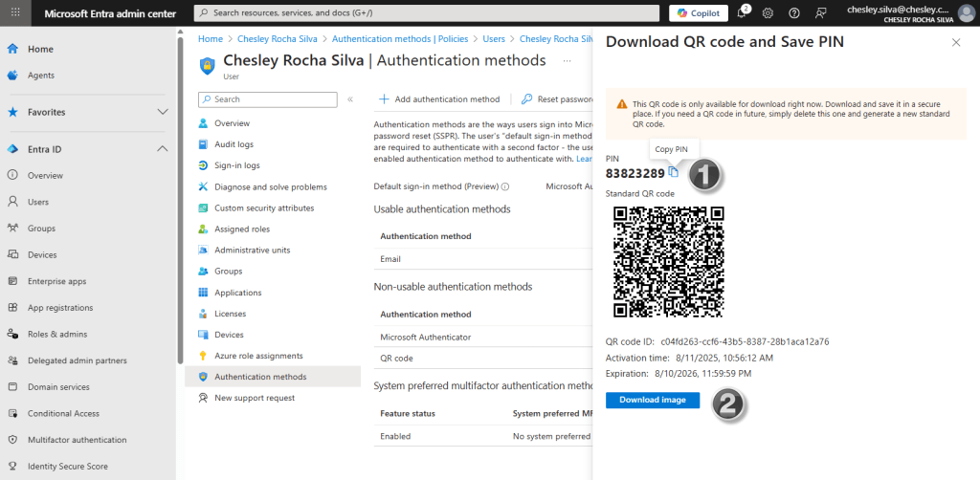Expand the Favorites section

coord(163,112)
